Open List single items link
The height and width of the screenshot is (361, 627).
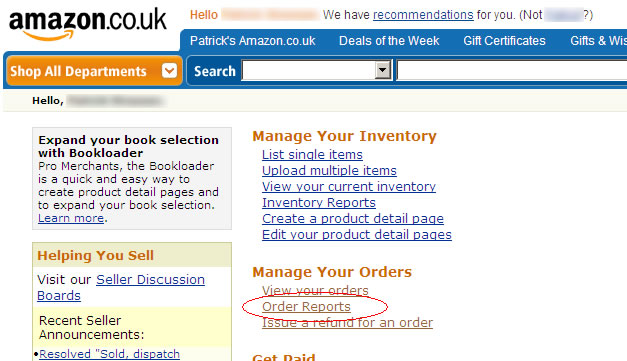312,154
